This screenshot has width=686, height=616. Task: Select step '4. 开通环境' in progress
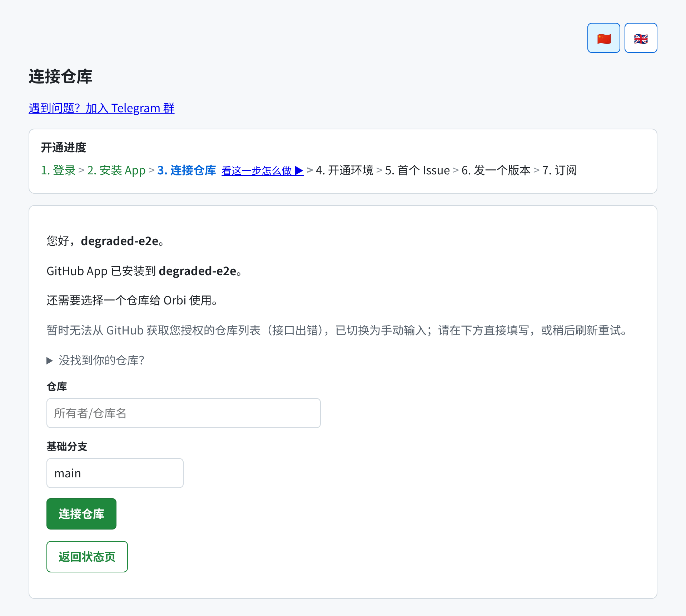pos(344,170)
